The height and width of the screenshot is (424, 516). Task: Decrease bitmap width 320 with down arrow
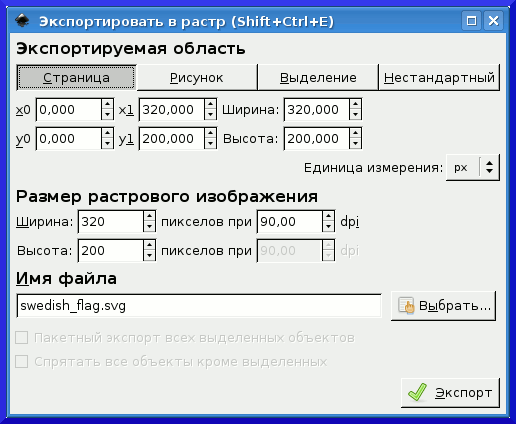tap(149, 227)
